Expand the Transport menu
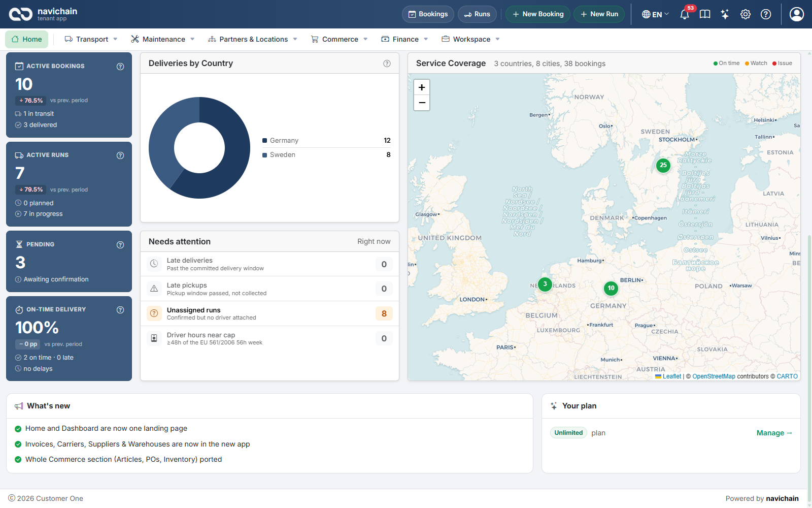 click(x=91, y=39)
